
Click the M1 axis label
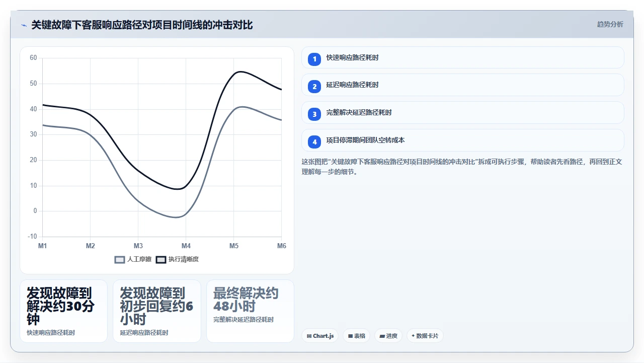point(43,246)
